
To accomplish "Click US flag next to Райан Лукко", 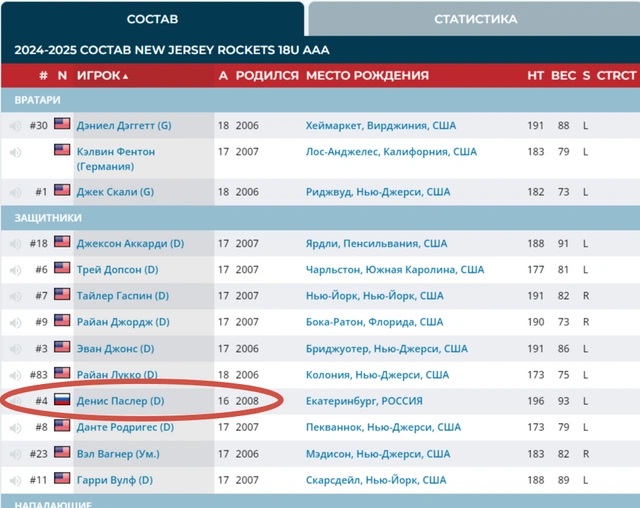I will point(62,374).
